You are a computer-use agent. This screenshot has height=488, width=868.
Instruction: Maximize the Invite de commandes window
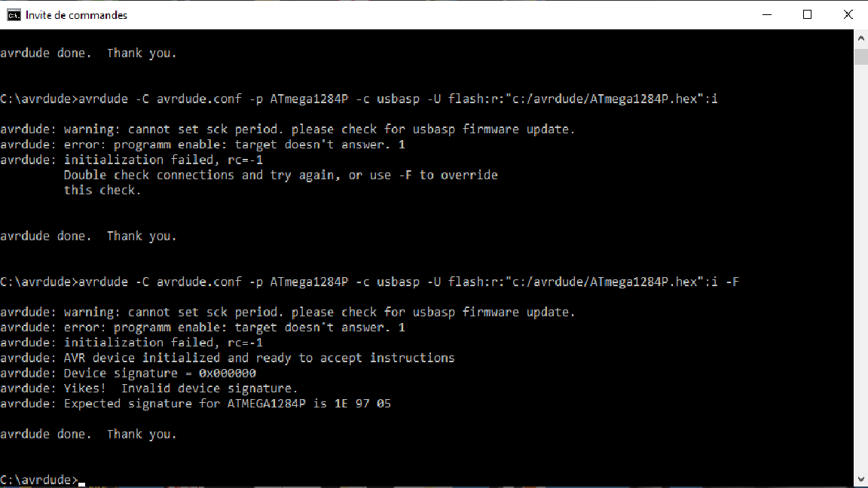(x=807, y=15)
